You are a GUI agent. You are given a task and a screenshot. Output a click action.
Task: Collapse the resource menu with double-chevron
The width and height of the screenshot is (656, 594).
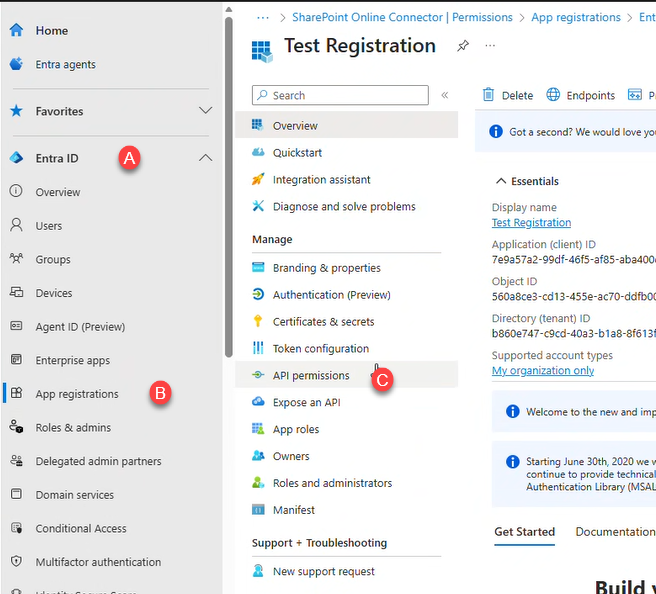pyautogui.click(x=445, y=95)
